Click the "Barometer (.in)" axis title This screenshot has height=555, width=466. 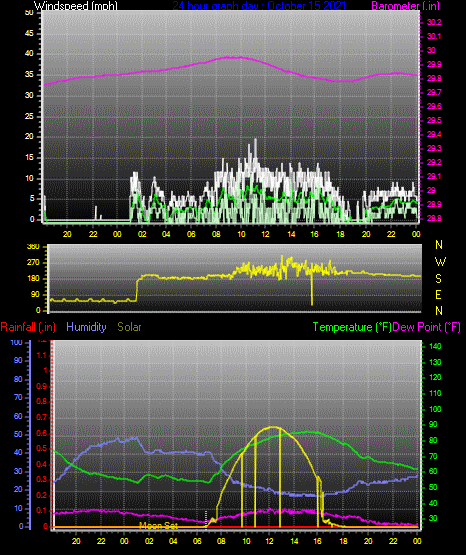405,5
